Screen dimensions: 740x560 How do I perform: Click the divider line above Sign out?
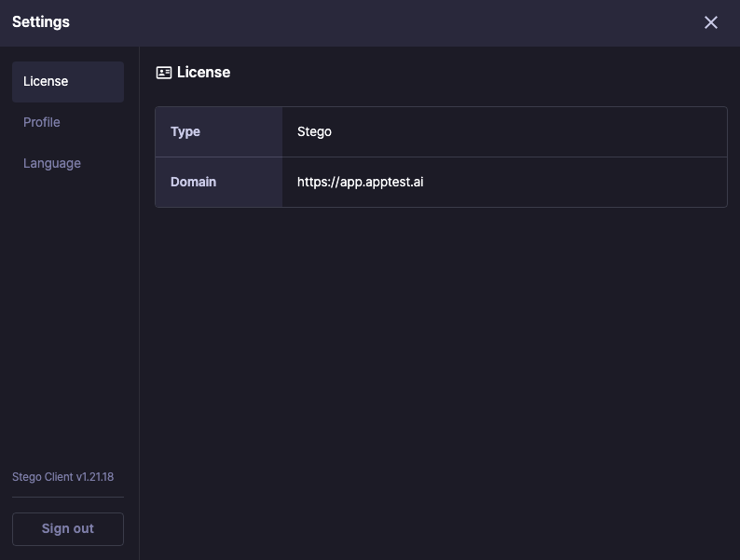[x=67, y=497]
